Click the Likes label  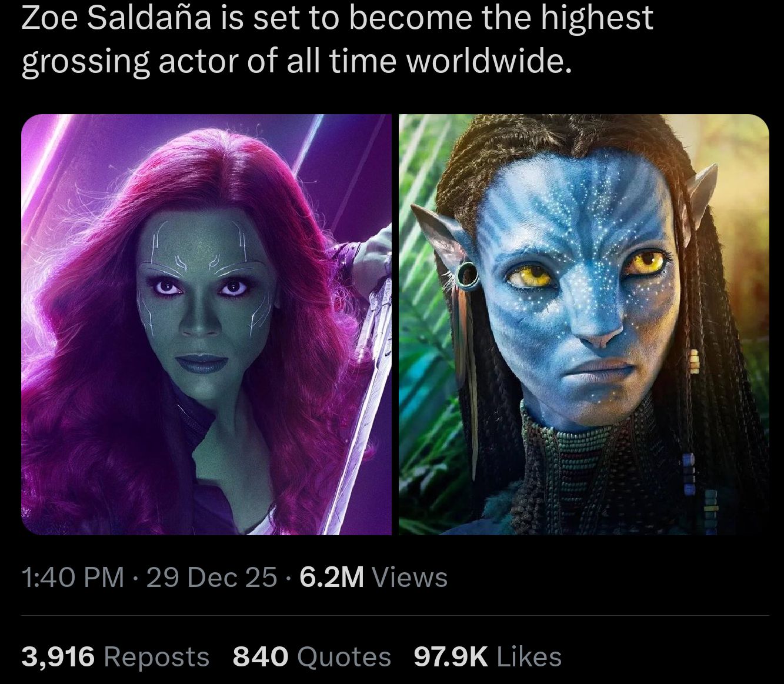[529, 657]
